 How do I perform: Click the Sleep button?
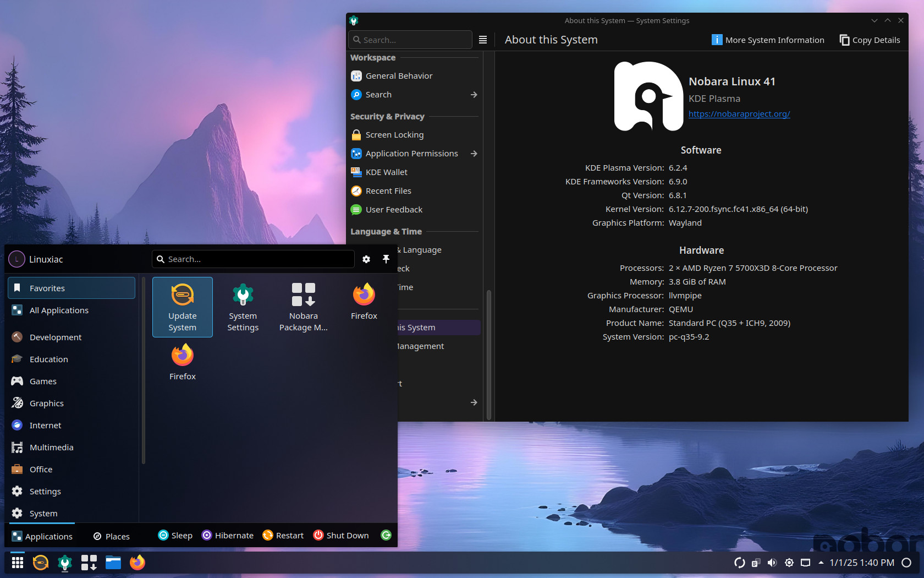[175, 536]
